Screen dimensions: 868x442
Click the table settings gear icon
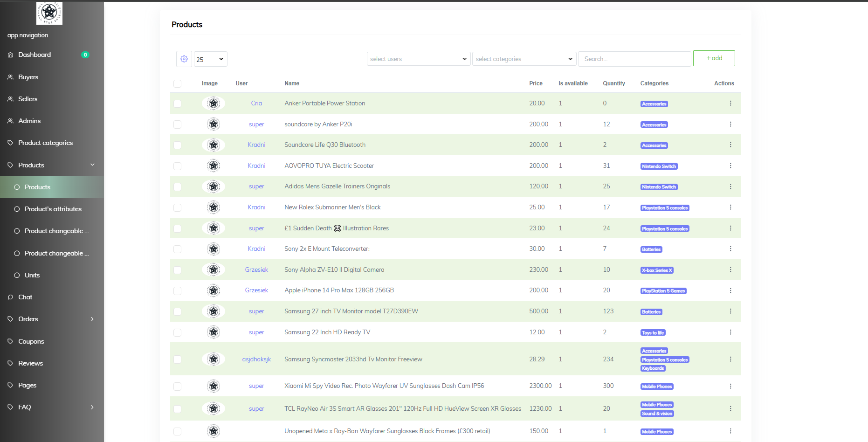(184, 59)
